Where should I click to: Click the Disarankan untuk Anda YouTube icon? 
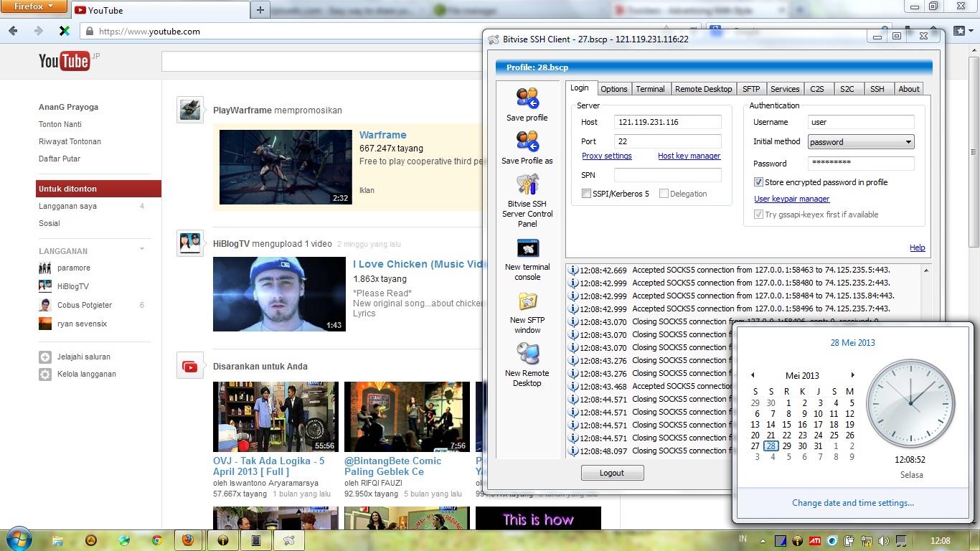[190, 366]
